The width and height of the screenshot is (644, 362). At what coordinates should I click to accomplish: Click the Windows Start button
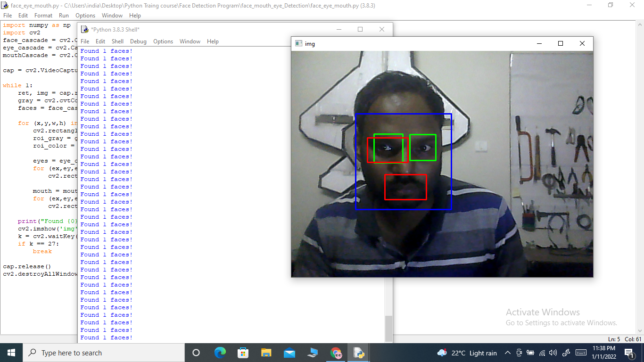point(11,353)
